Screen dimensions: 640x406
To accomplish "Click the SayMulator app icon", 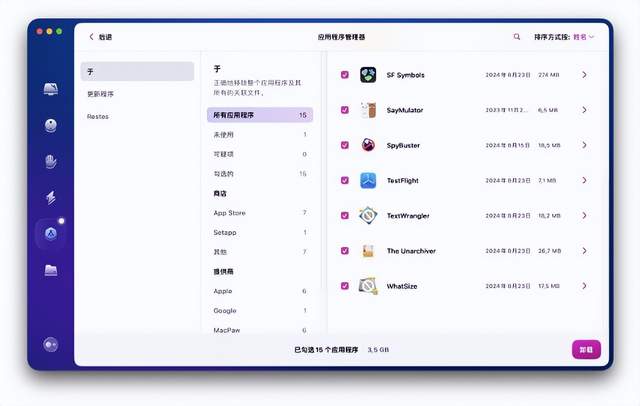I will tap(368, 110).
